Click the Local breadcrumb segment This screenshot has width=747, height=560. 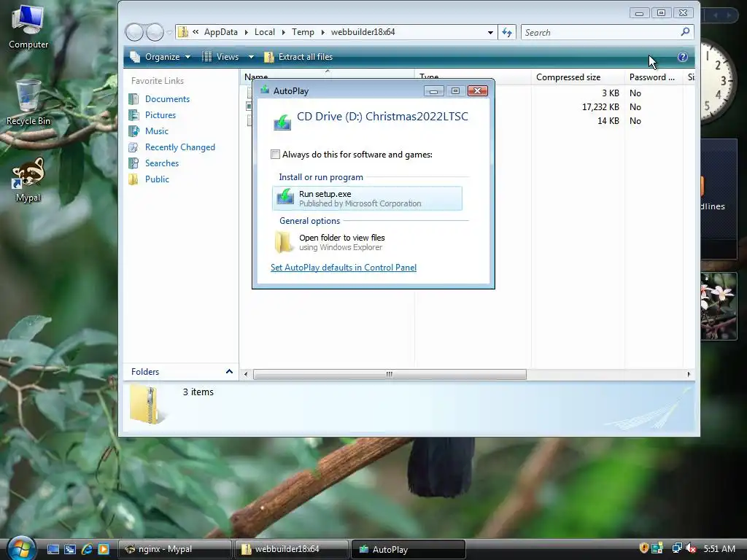pos(264,32)
